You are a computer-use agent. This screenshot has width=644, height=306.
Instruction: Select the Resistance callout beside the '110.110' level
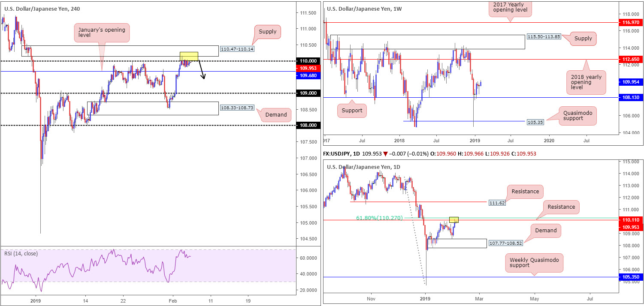(561, 207)
